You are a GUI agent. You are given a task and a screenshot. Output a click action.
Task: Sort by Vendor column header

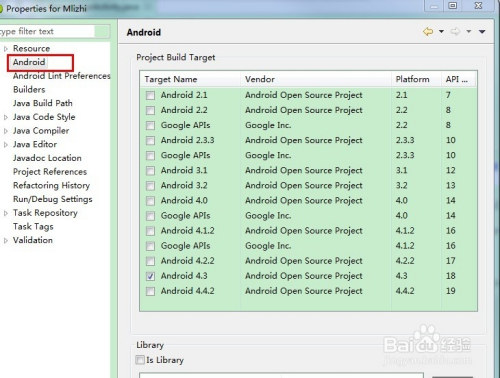[316, 79]
